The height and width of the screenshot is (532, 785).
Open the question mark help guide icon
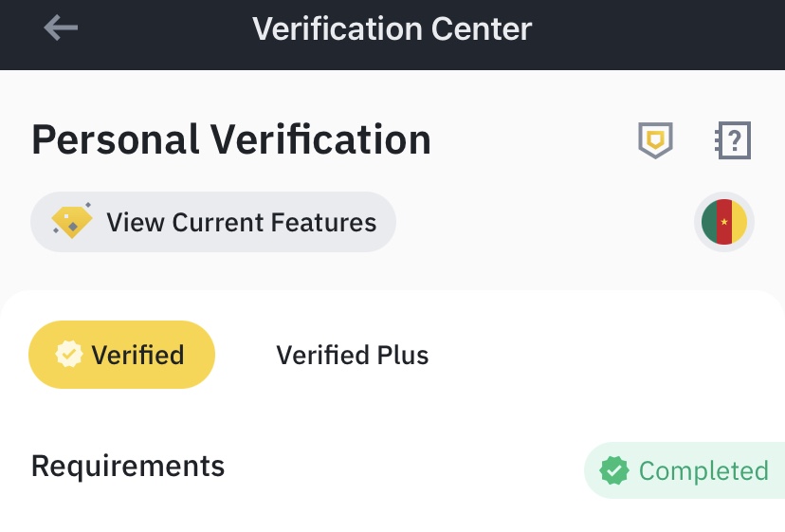click(732, 141)
